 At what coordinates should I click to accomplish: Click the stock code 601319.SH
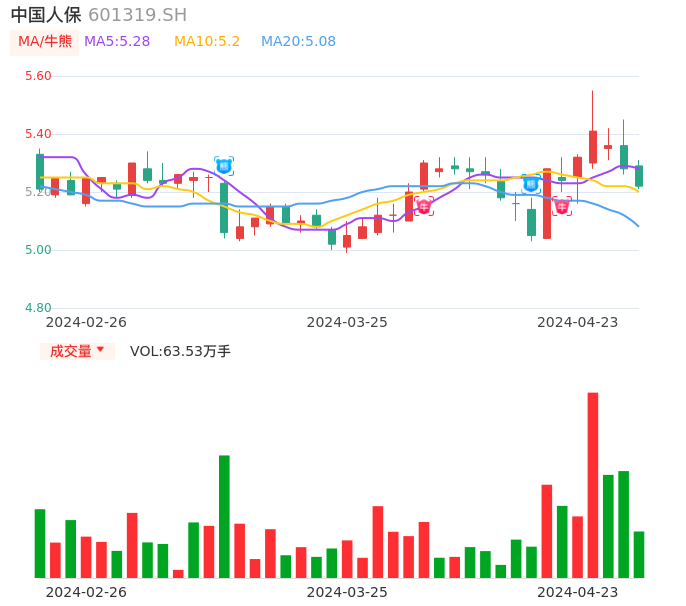[137, 15]
